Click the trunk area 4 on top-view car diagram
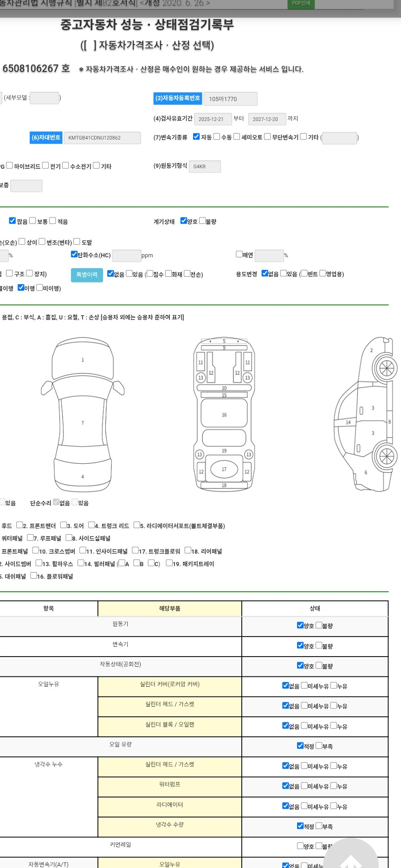This screenshot has width=401, height=868. (x=83, y=477)
